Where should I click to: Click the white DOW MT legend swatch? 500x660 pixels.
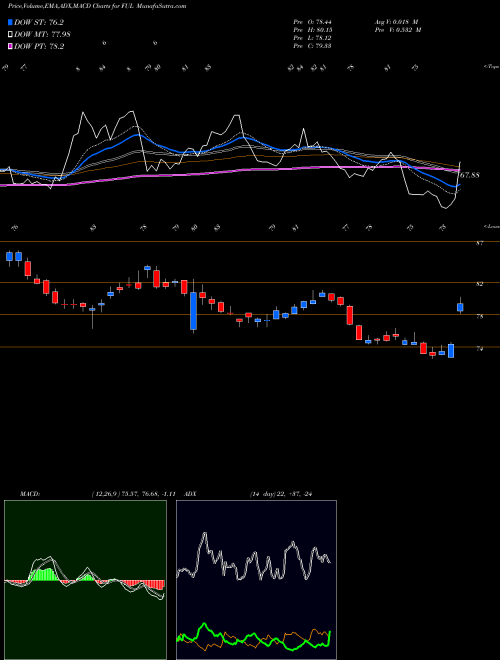[x=10, y=35]
